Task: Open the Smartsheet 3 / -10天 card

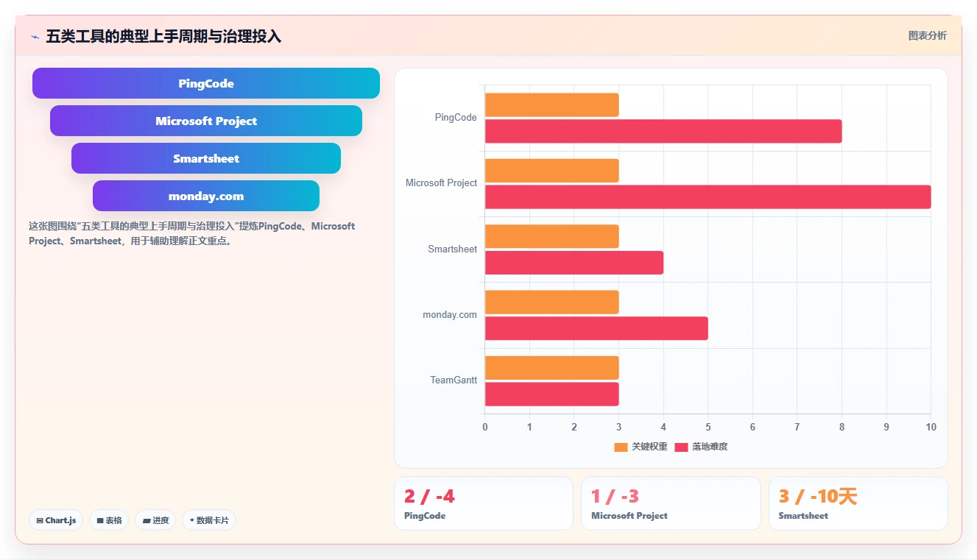Action: 858,503
